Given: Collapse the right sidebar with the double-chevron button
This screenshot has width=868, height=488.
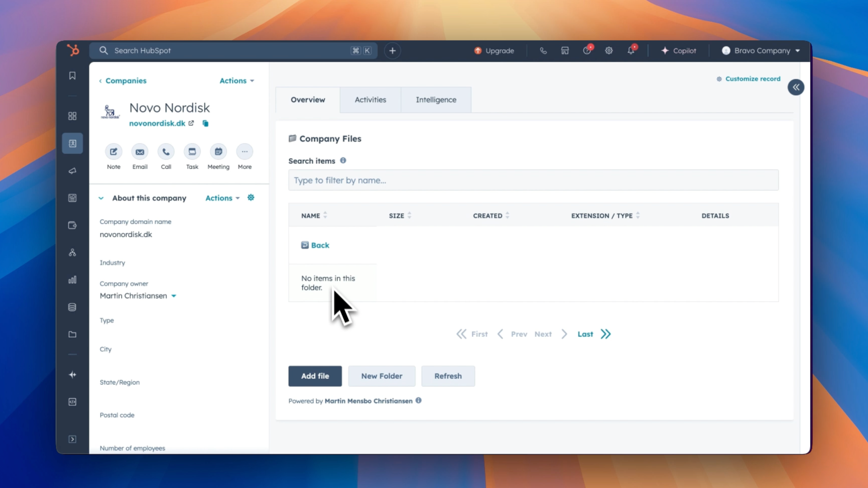Looking at the screenshot, I should (796, 88).
